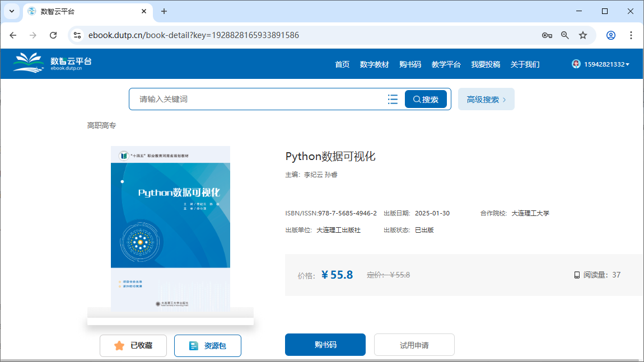Click the browser forward arrow

coord(33,35)
